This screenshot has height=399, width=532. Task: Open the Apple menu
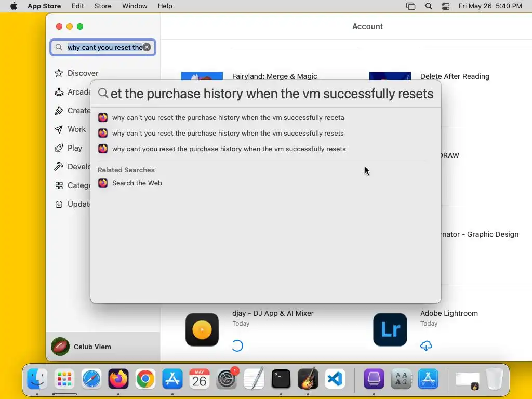(x=14, y=6)
